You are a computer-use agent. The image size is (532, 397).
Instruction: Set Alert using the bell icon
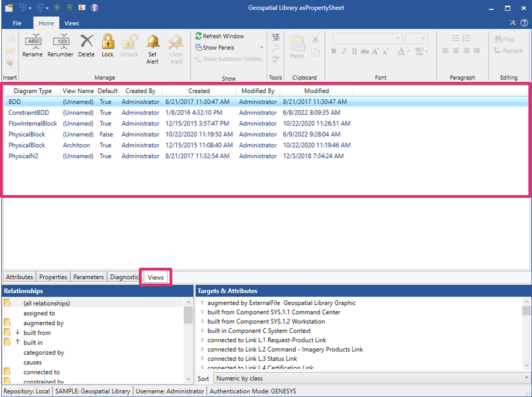(152, 42)
